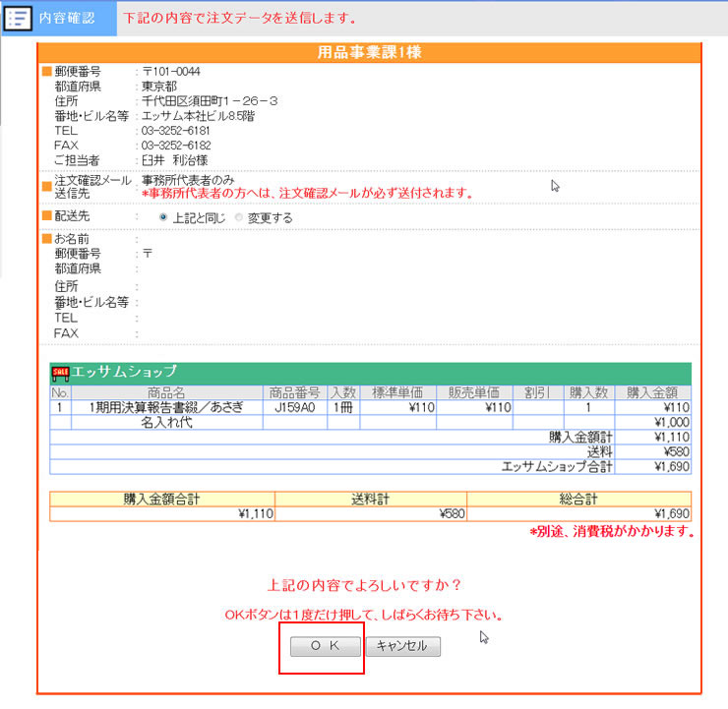Click contact name 臼井 利治様
The image size is (728, 709).
[x=174, y=160]
